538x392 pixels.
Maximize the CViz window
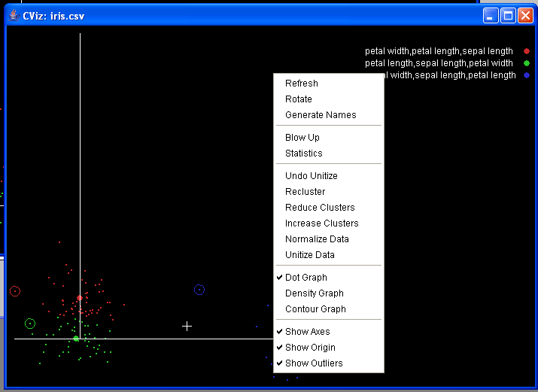click(508, 15)
